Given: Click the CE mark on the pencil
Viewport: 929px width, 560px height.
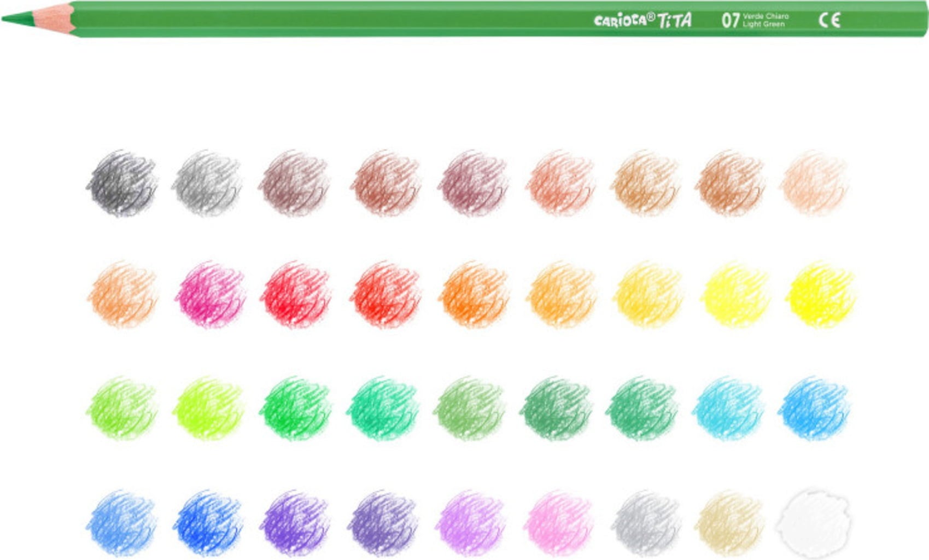Looking at the screenshot, I should [828, 20].
